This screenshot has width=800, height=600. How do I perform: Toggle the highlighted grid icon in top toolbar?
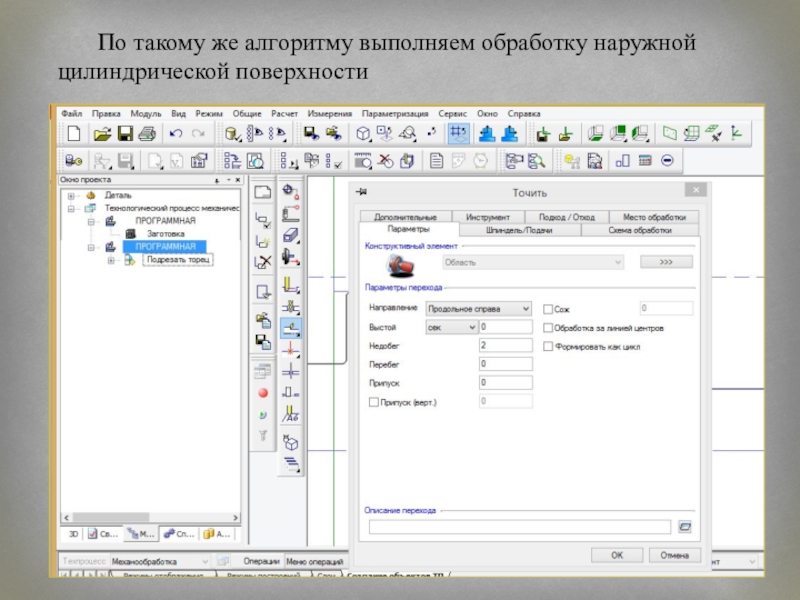pyautogui.click(x=458, y=133)
